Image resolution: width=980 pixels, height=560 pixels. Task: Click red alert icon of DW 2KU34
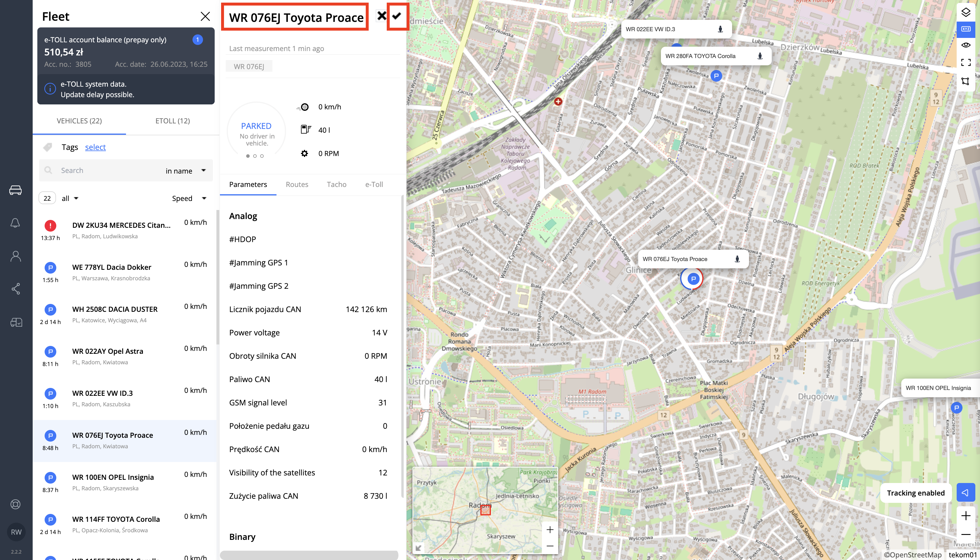pyautogui.click(x=50, y=226)
